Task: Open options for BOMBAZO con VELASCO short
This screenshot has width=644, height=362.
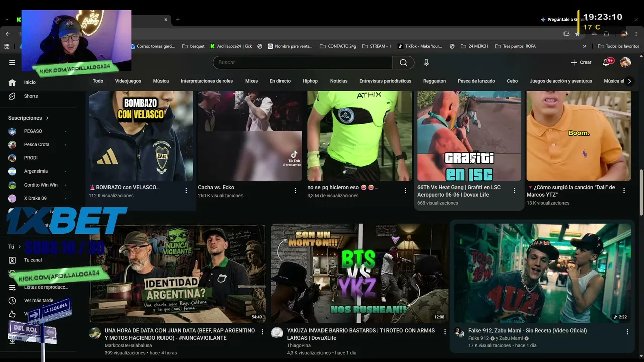Action: (x=186, y=191)
